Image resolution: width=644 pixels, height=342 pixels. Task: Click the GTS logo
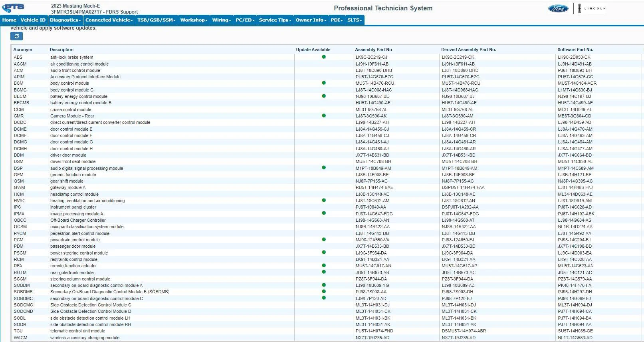click(13, 8)
